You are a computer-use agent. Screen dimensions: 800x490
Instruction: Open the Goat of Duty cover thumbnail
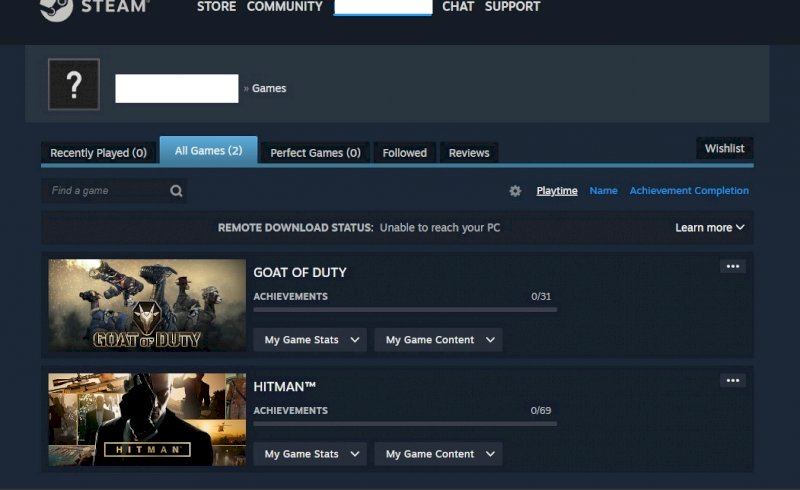pos(147,305)
